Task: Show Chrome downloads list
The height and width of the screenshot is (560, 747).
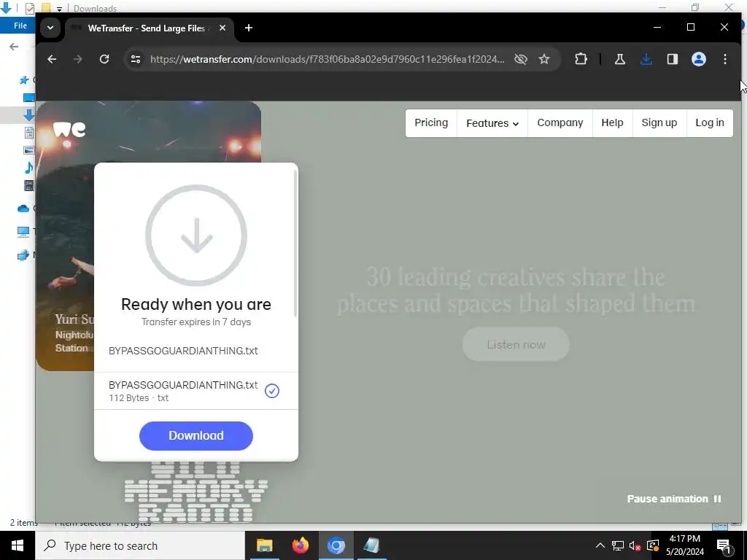Action: [x=646, y=59]
